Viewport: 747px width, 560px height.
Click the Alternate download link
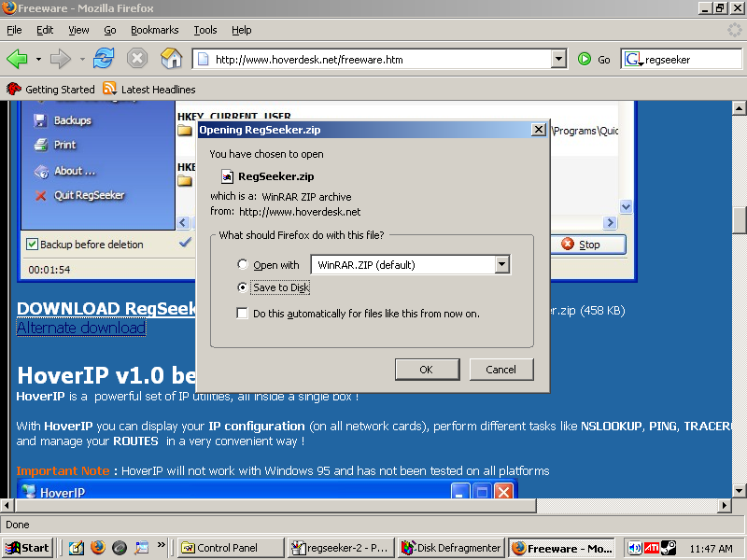tap(81, 328)
